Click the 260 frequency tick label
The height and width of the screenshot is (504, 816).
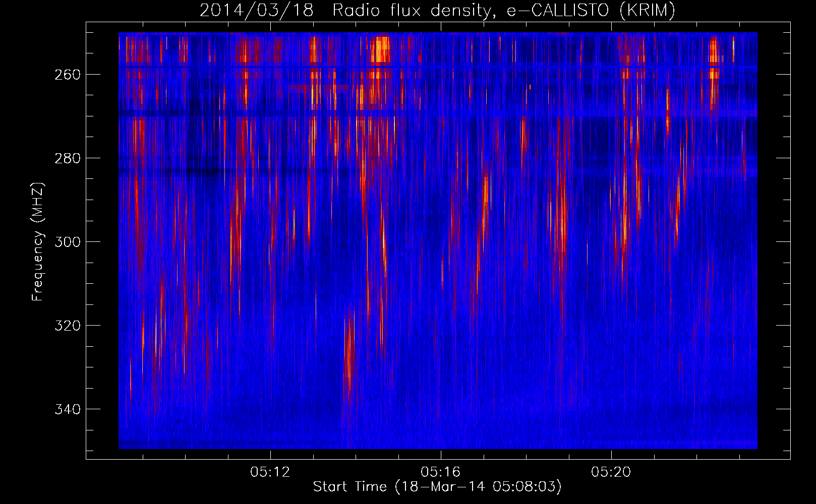[68, 75]
